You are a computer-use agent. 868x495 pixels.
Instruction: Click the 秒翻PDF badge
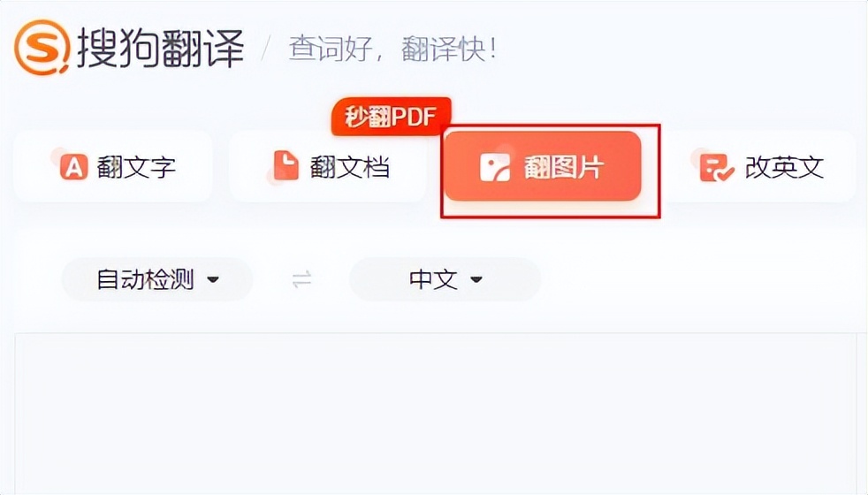click(x=391, y=117)
